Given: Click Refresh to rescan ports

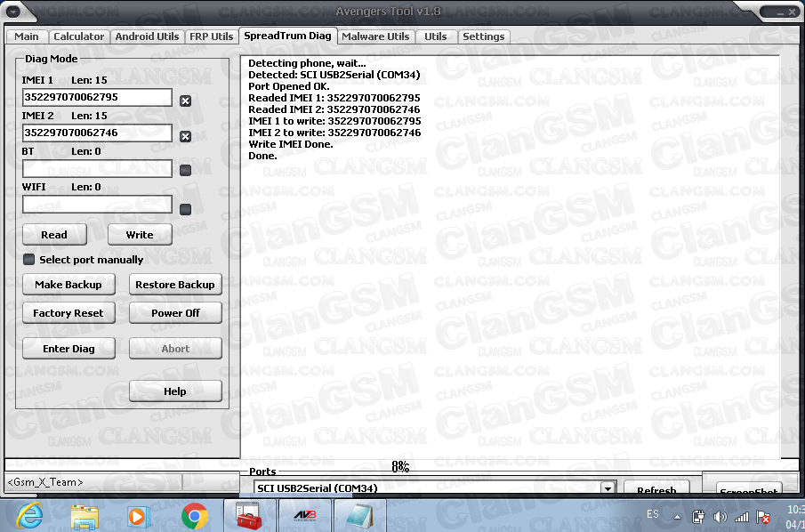Looking at the screenshot, I should (x=657, y=489).
